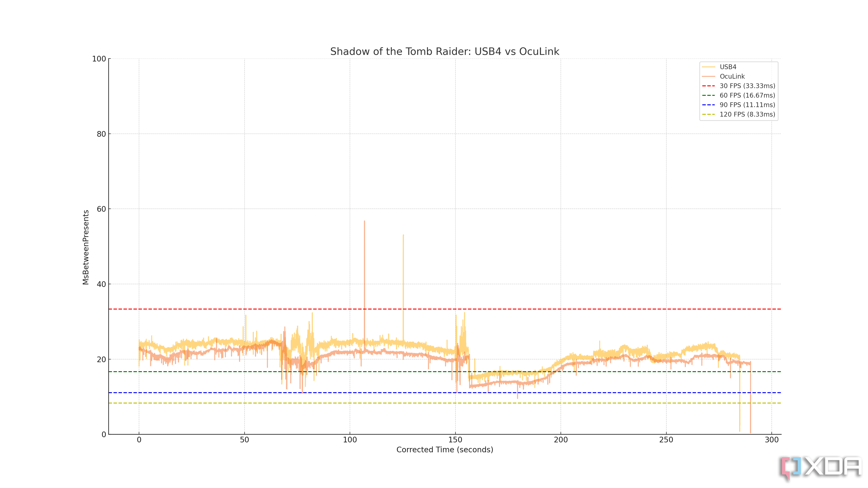Click the x-axis tick label '200'
This screenshot has height=488, width=868.
pos(561,440)
